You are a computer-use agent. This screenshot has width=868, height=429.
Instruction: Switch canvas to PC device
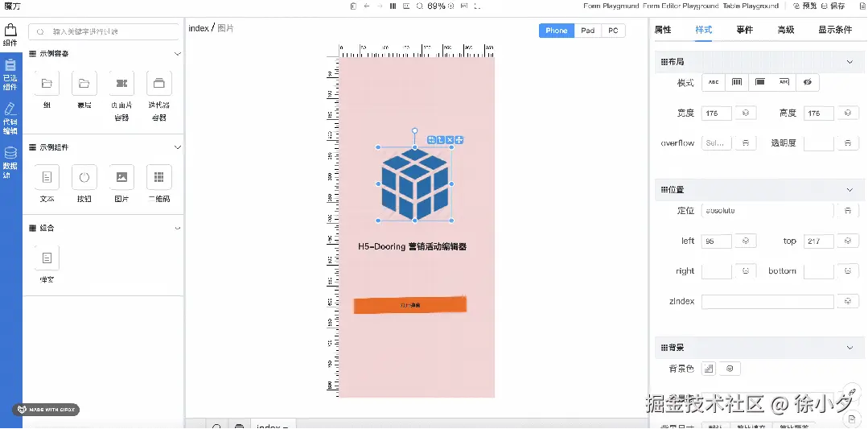coord(613,31)
